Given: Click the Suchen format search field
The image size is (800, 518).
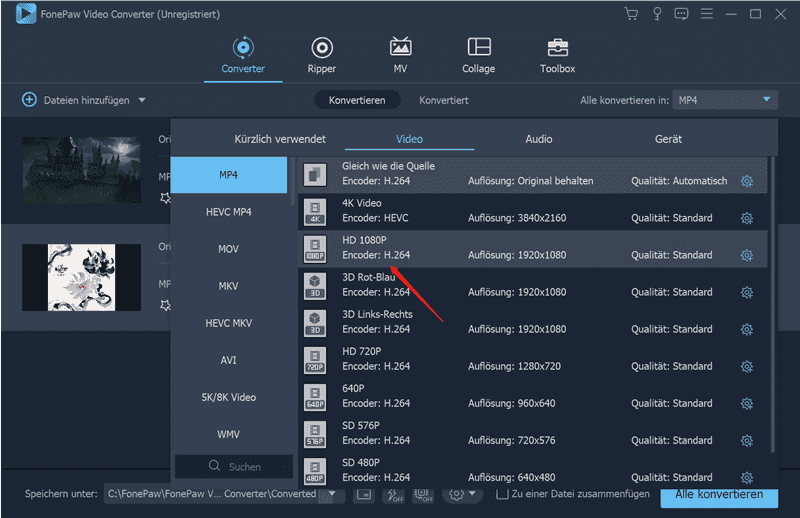Looking at the screenshot, I should click(234, 466).
